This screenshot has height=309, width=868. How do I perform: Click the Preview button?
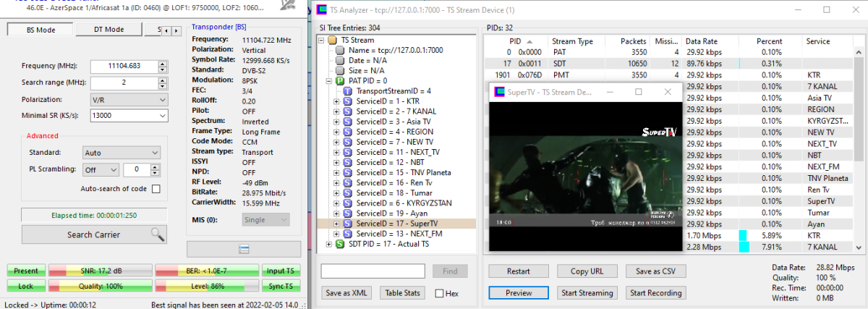tap(518, 293)
